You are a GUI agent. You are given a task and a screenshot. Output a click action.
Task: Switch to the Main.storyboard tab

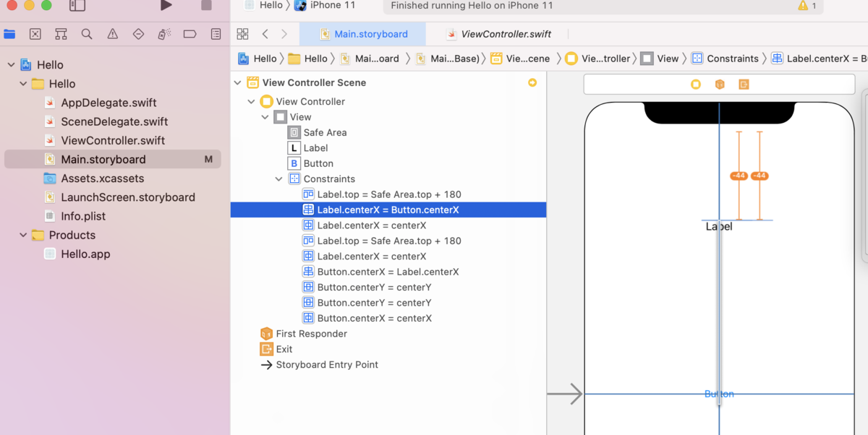363,34
